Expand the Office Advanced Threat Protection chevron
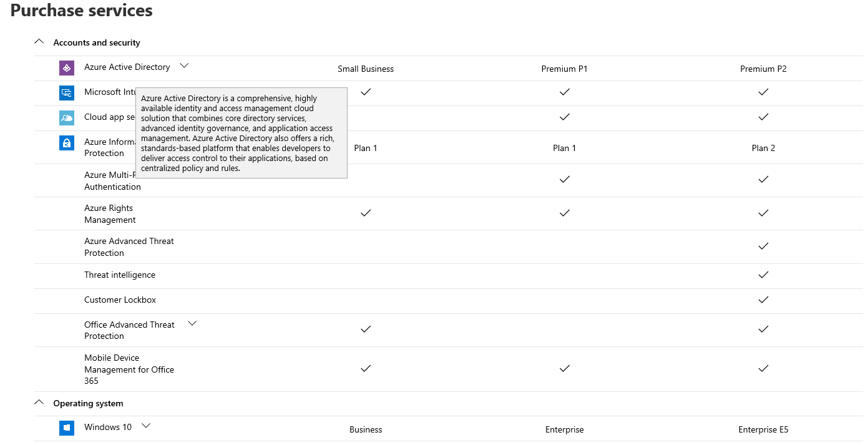This screenshot has width=868, height=445. pyautogui.click(x=192, y=323)
